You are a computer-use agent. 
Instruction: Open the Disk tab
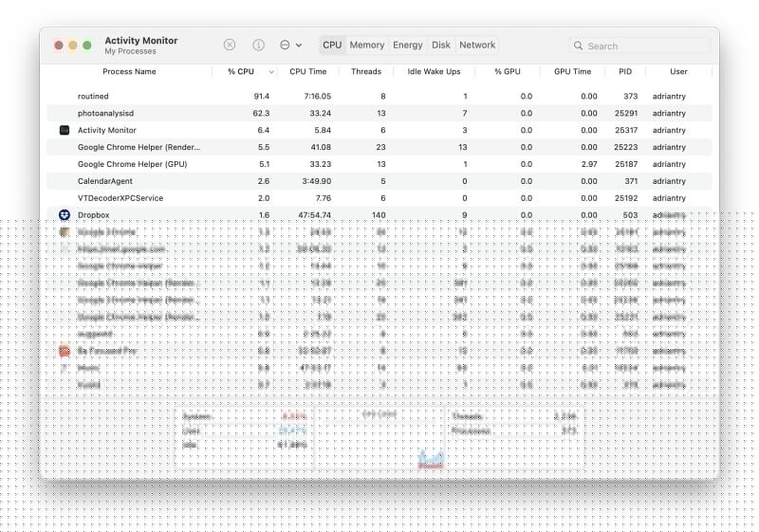coord(441,45)
